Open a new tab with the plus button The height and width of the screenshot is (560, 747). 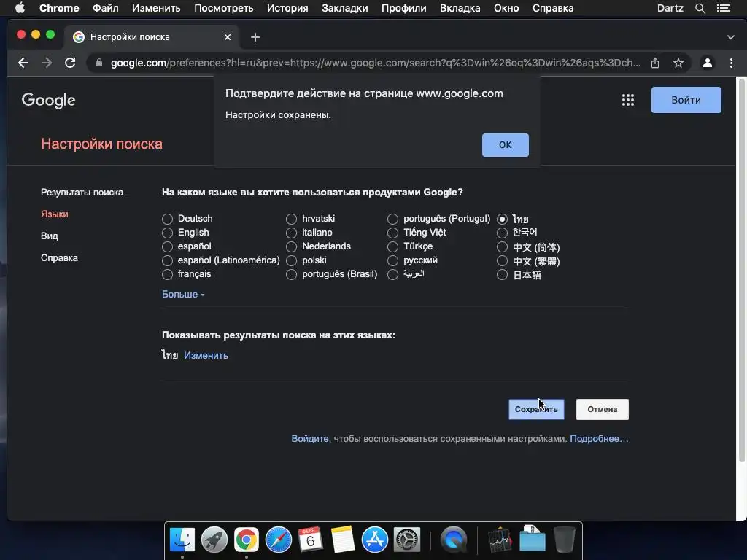coord(255,37)
